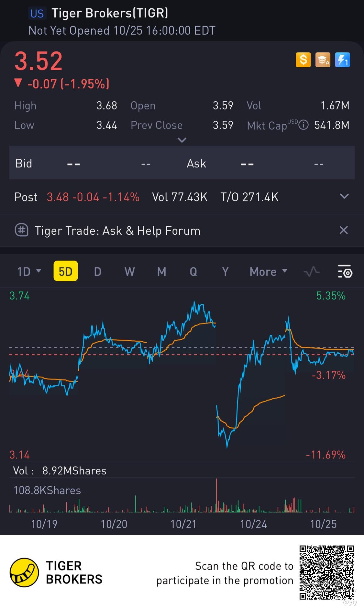Tap the orange layers stack icon
The image size is (364, 610).
tap(323, 60)
